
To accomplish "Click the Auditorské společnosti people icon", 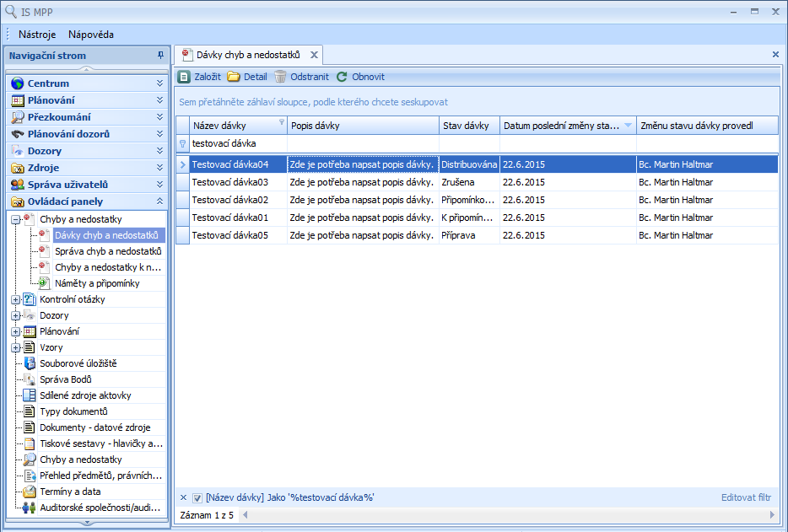I will pyautogui.click(x=30, y=508).
